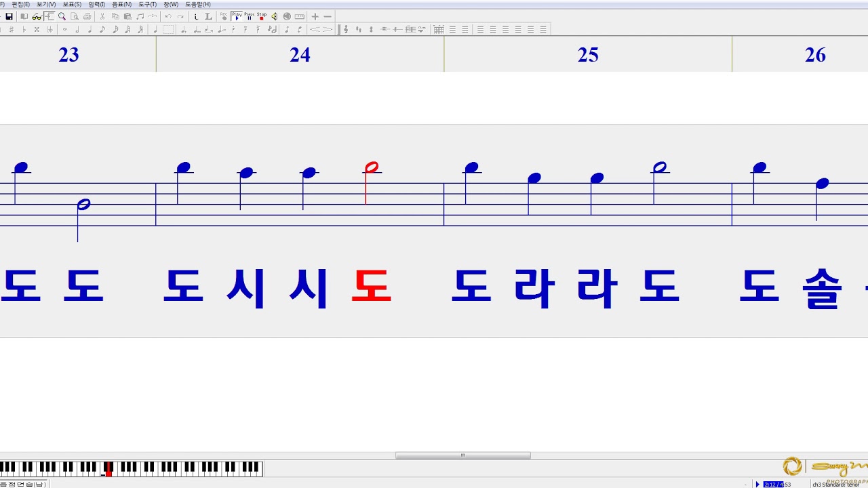Grab the horizontal scrollbar thumb

463,455
